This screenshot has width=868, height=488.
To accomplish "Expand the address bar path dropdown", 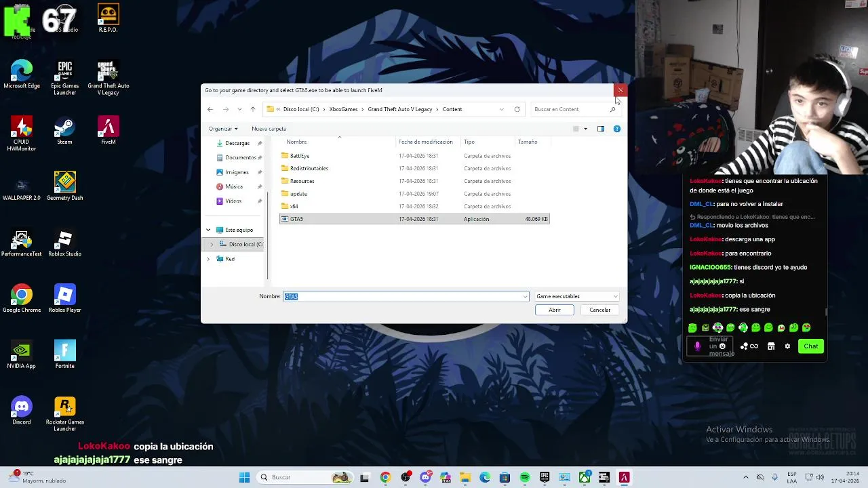I will [x=502, y=109].
